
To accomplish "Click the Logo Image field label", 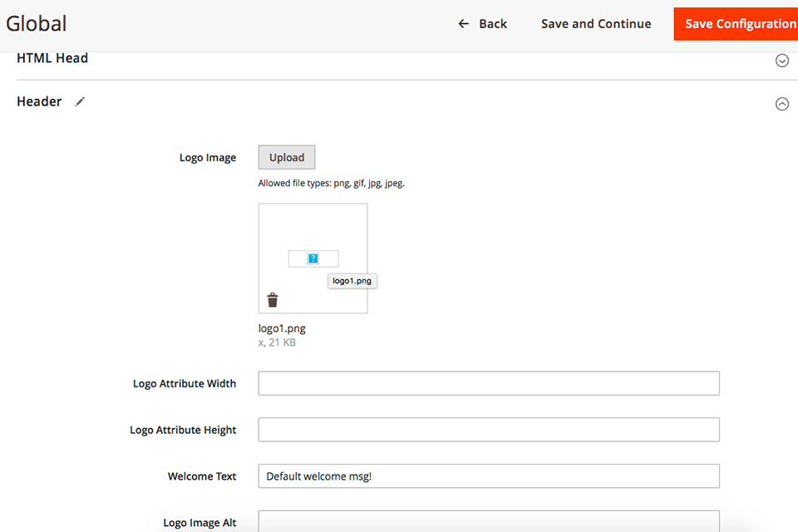I will (208, 158).
